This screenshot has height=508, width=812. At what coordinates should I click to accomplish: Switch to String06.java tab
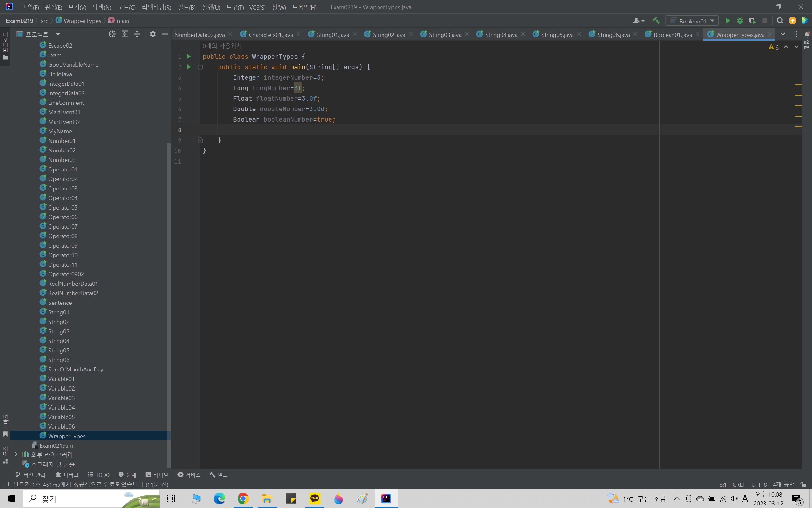tap(613, 35)
